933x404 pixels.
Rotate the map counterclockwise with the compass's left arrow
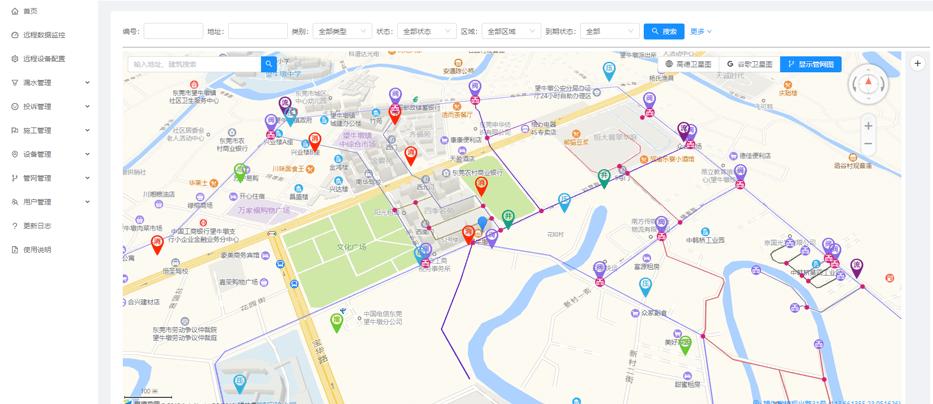[855, 84]
